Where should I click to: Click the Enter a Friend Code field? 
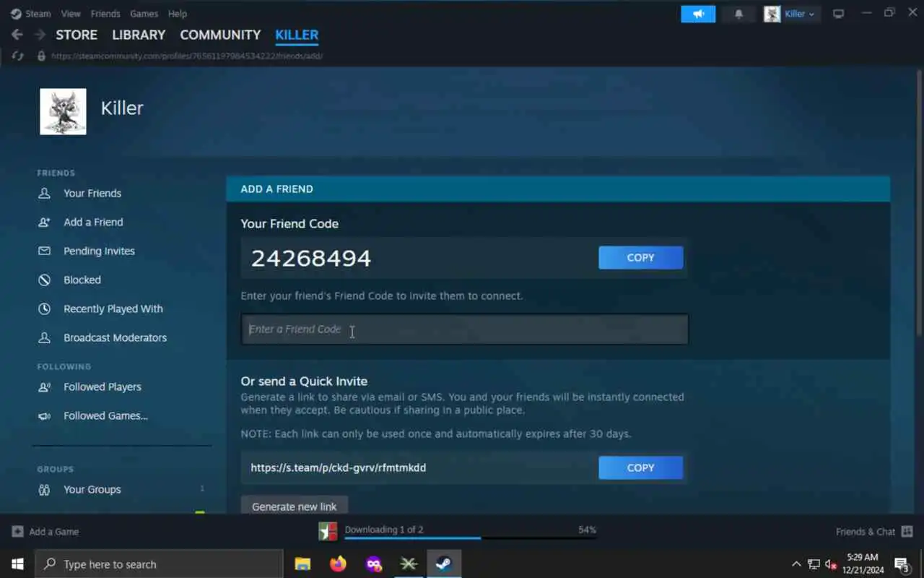pos(464,329)
